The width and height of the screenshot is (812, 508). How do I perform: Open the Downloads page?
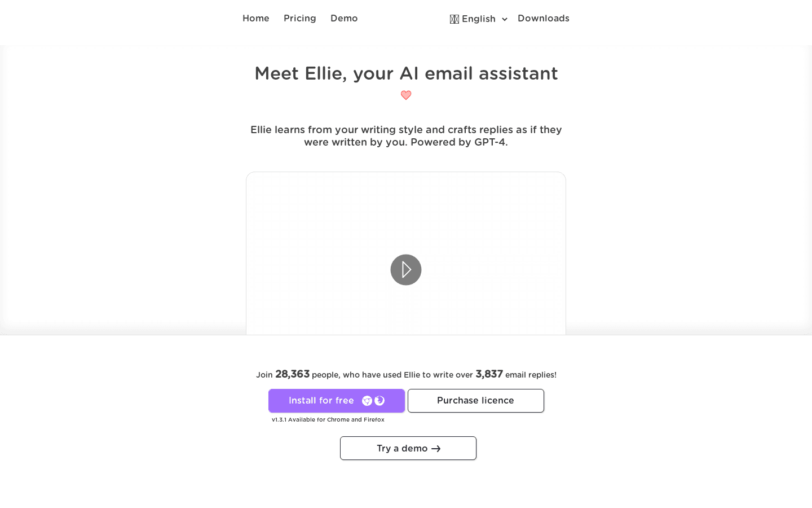pos(544,19)
